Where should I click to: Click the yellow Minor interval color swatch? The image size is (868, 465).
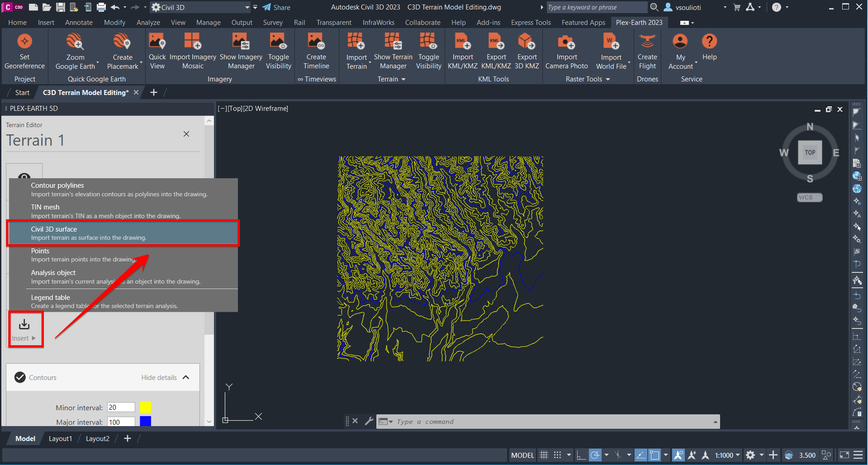click(x=145, y=407)
